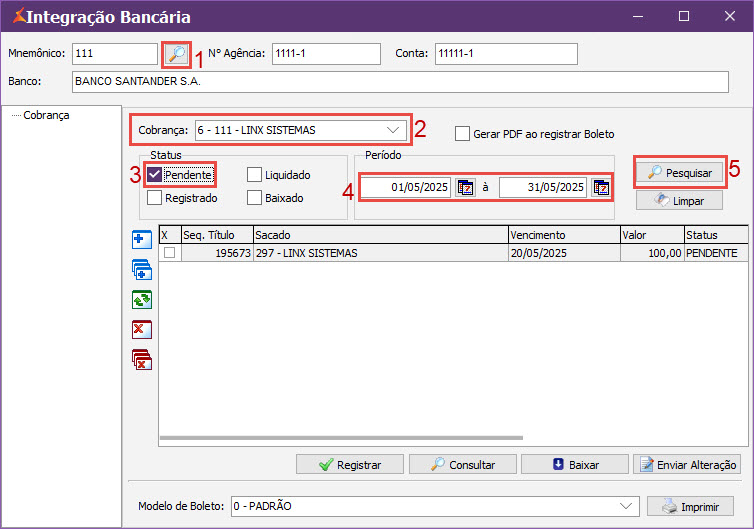Screen dimensions: 754x529
Task: Click the X column header
Action: tap(170, 235)
